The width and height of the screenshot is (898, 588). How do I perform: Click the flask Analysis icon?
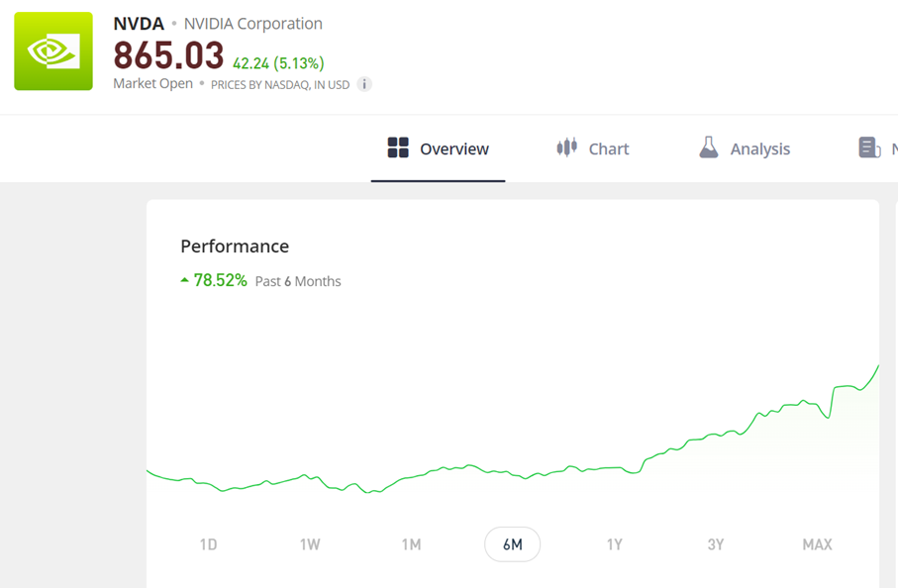point(709,147)
